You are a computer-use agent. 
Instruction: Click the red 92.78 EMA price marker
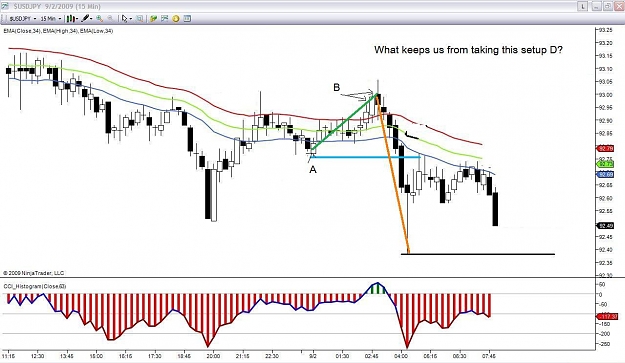pos(605,149)
